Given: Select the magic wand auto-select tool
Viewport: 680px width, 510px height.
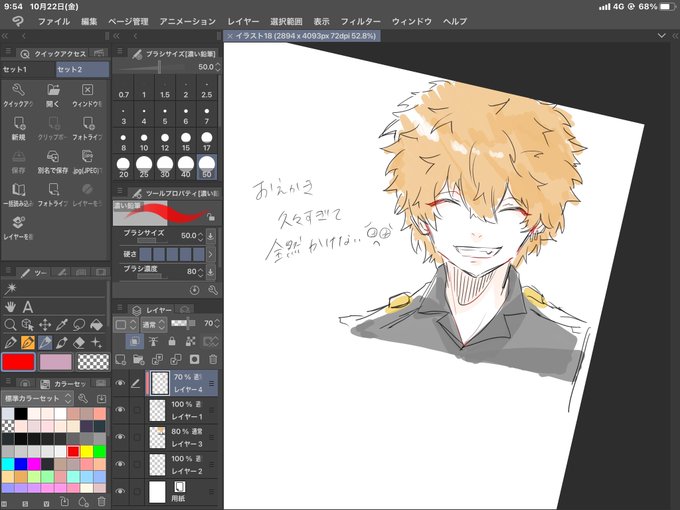Looking at the screenshot, I should [x=10, y=288].
